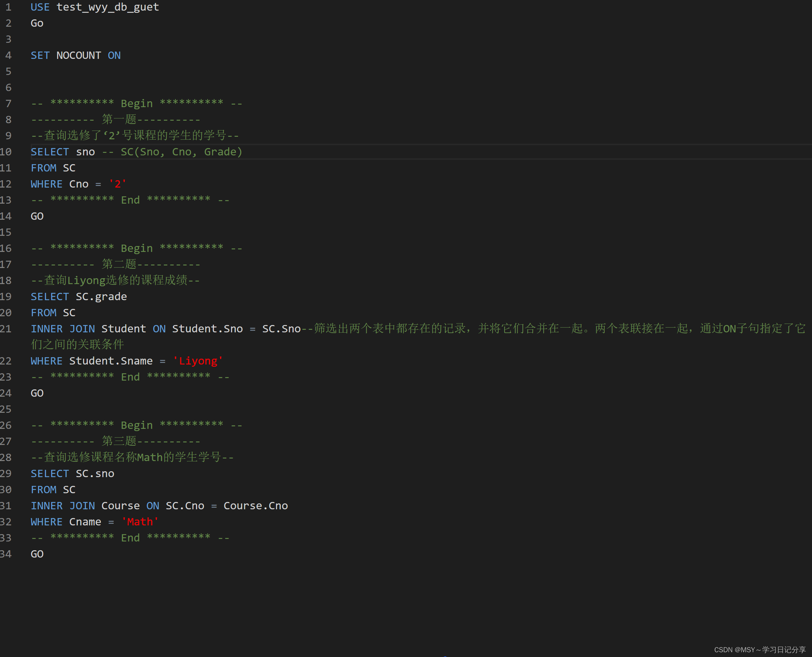
Task: Click the red '2' string literal
Action: (x=117, y=184)
